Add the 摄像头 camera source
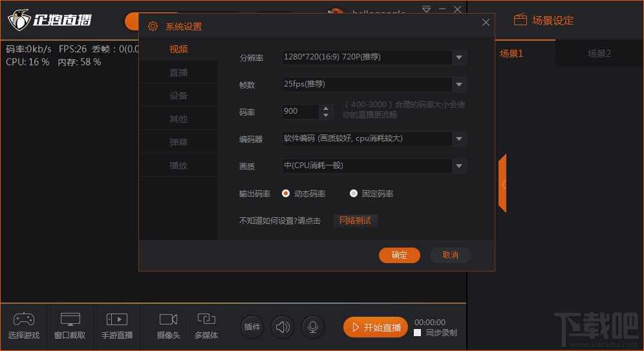 [168, 319]
